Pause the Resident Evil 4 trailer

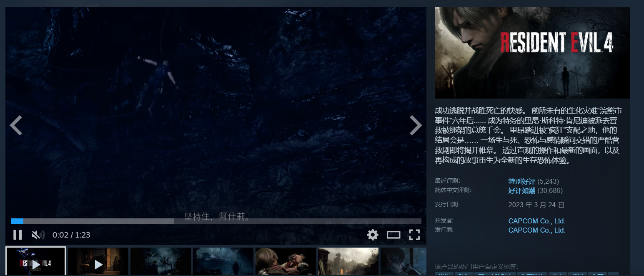[18, 235]
